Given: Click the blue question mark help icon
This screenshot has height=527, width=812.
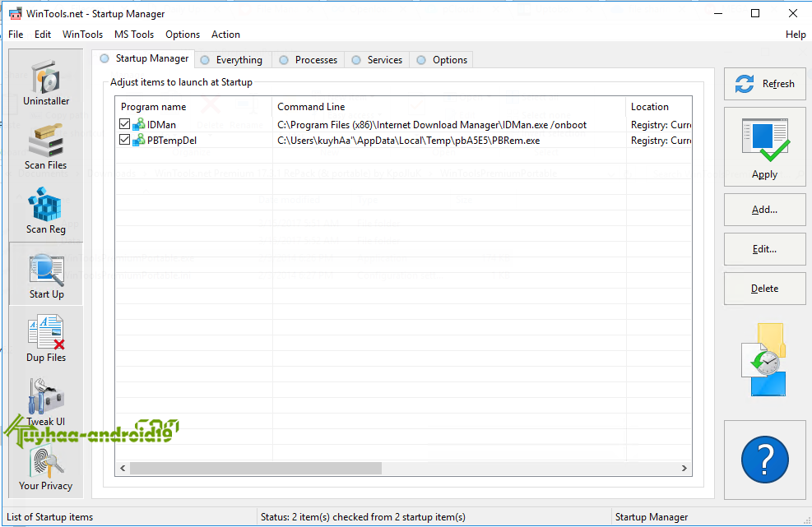Looking at the screenshot, I should point(765,460).
